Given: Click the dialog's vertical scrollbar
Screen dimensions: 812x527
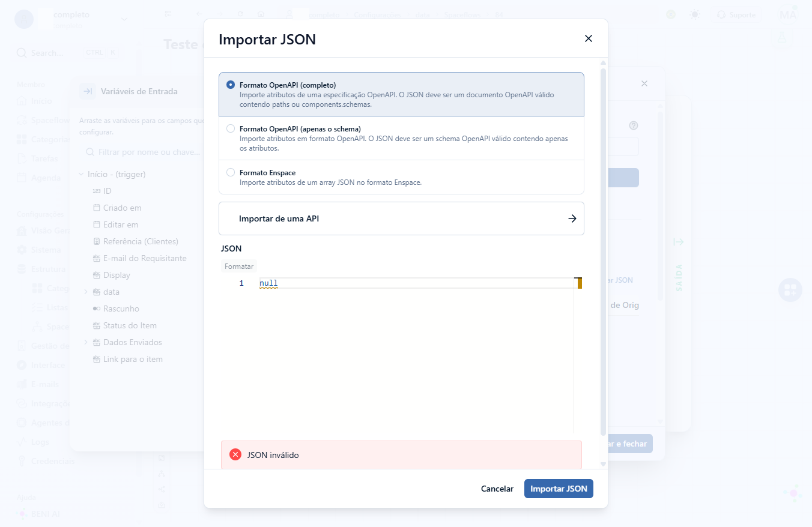Looking at the screenshot, I should [x=603, y=252].
